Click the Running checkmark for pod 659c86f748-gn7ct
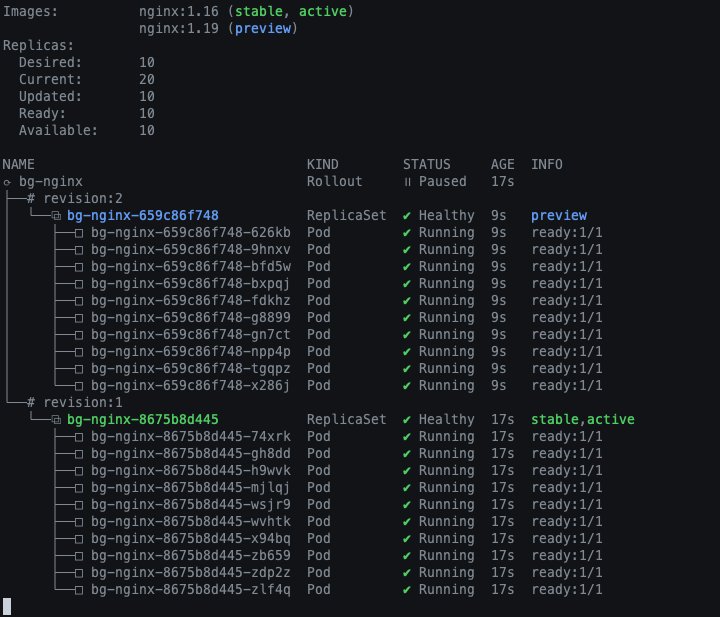This screenshot has height=617, width=720. click(x=407, y=335)
